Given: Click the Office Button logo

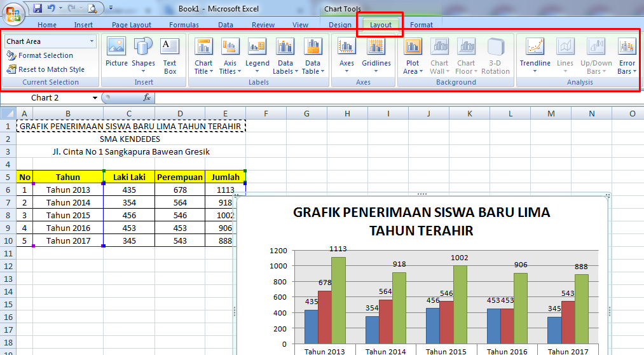Looking at the screenshot, I should [13, 13].
